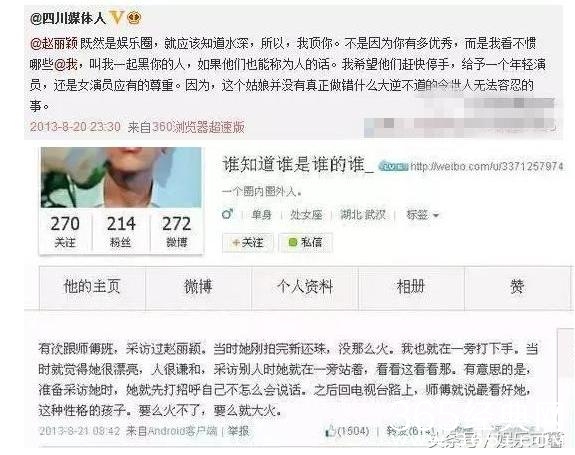Click the @赵丽颖 mention link

(54, 43)
